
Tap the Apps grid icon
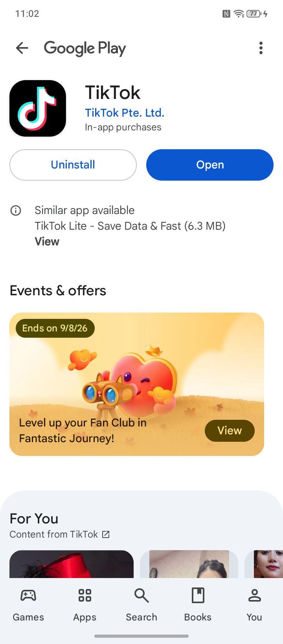click(x=85, y=596)
